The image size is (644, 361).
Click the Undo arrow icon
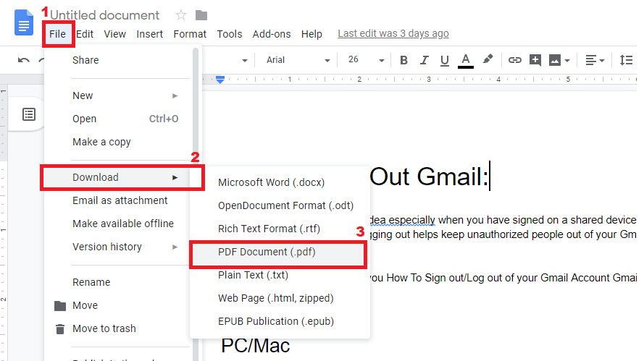23,60
